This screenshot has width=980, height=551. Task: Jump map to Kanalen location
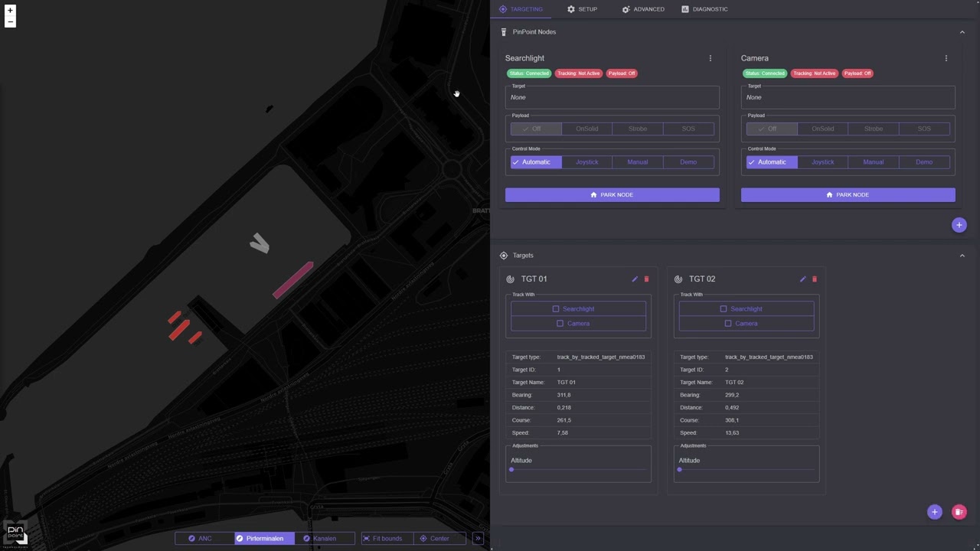click(x=325, y=539)
